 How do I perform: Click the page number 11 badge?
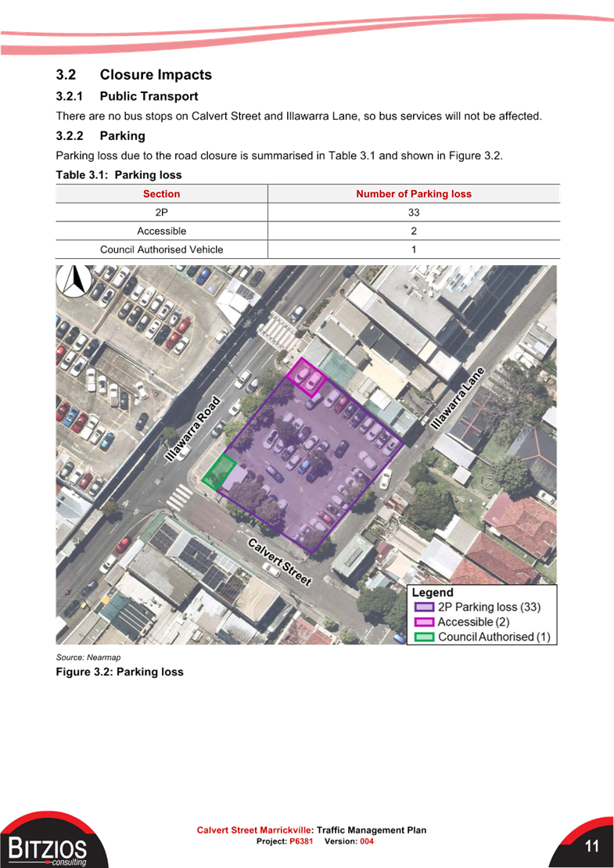pos(591,846)
